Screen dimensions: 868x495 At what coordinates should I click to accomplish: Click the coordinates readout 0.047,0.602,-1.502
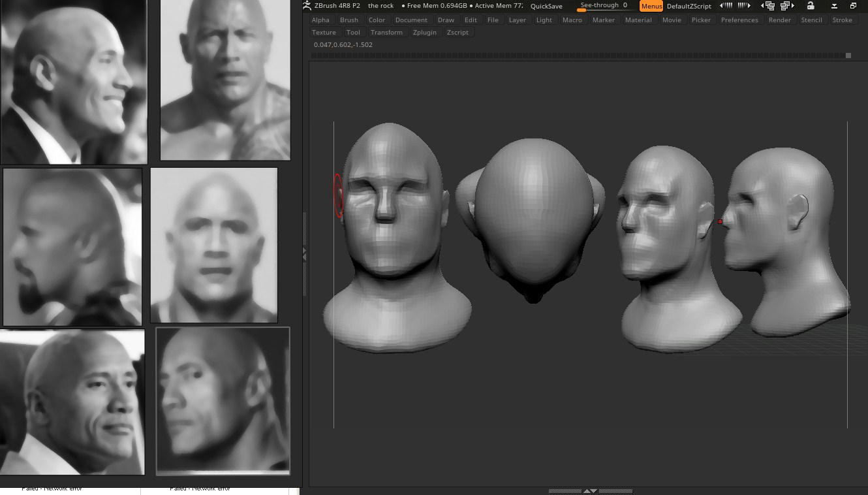[x=343, y=45]
